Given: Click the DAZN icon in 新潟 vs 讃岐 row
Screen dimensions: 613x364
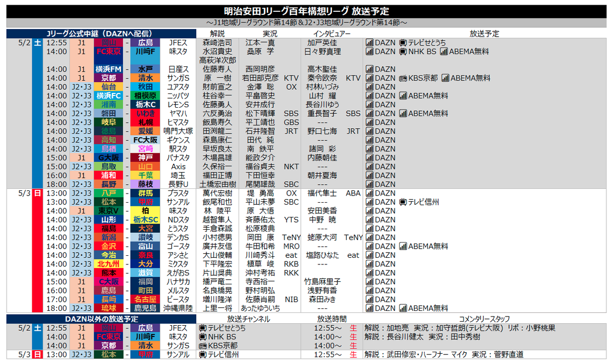Looking at the screenshot, I should 370,237.
